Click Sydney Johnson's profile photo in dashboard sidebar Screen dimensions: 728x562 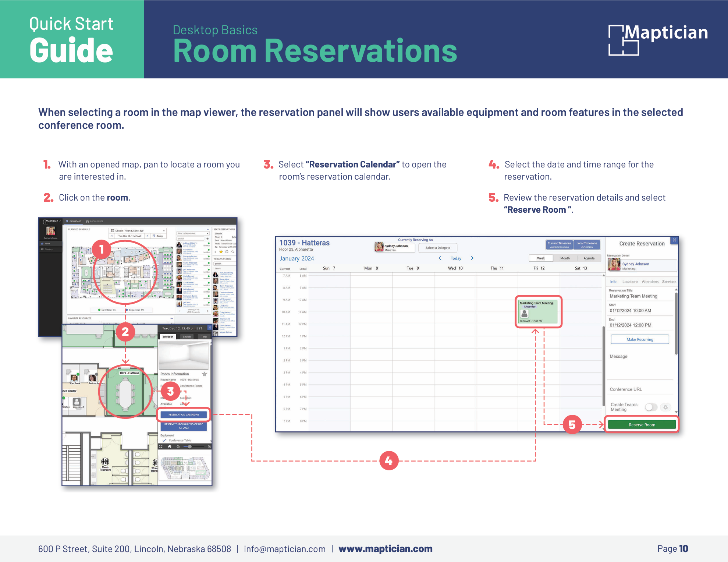pos(51,231)
